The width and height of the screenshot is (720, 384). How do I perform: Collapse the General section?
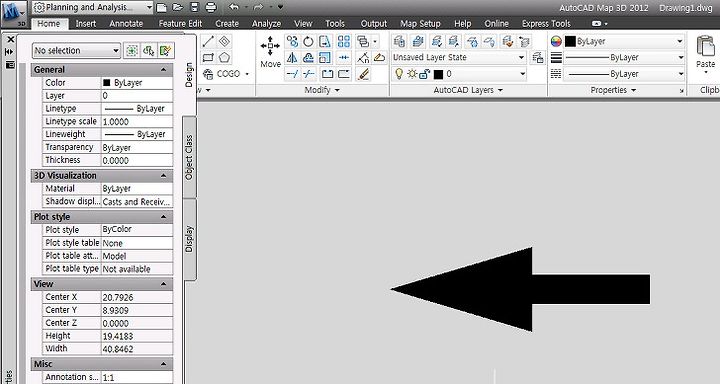(x=163, y=70)
